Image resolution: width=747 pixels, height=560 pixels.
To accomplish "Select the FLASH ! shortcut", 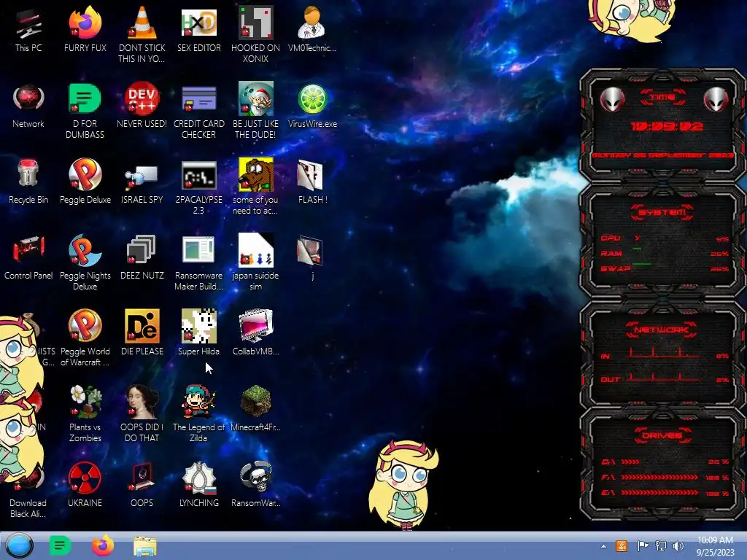I will [x=310, y=174].
